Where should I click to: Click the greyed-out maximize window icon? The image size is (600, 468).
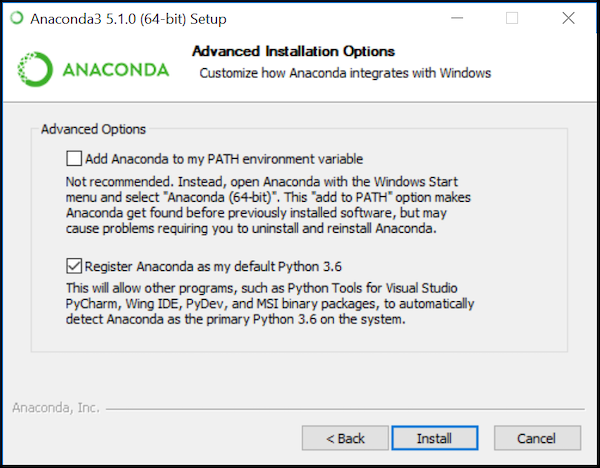512,18
